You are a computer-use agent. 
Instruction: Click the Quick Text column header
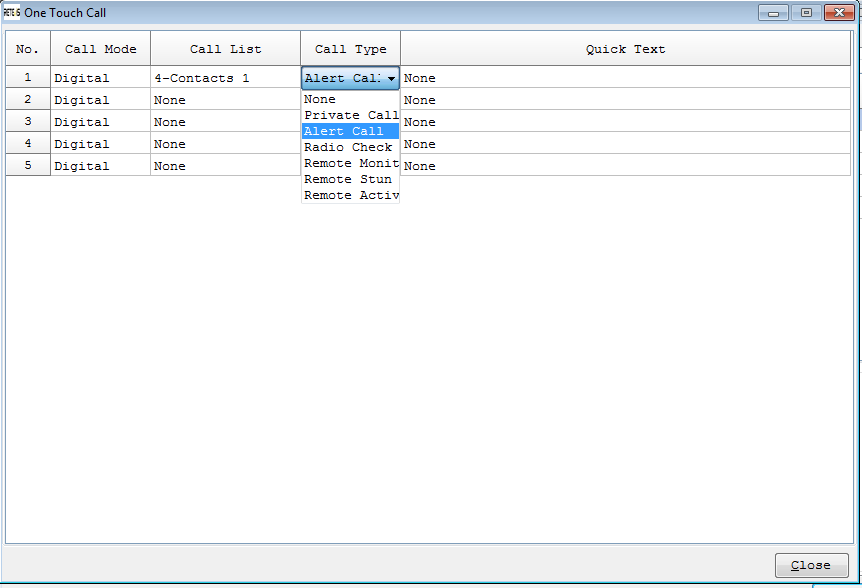coord(625,49)
